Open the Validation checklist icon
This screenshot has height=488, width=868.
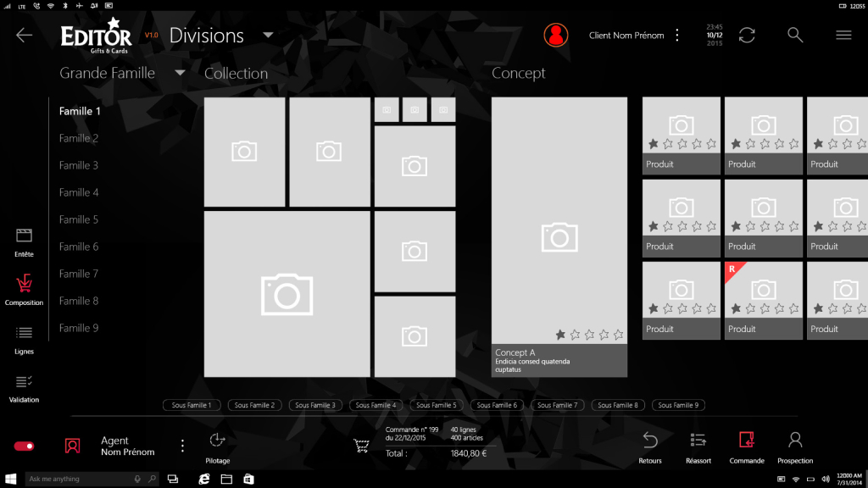coord(24,382)
